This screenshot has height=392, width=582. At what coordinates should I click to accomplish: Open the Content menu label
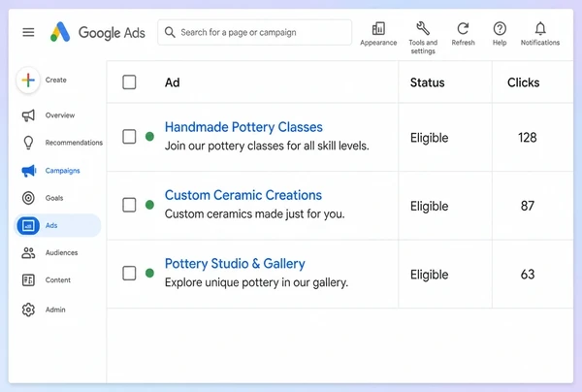click(x=58, y=279)
